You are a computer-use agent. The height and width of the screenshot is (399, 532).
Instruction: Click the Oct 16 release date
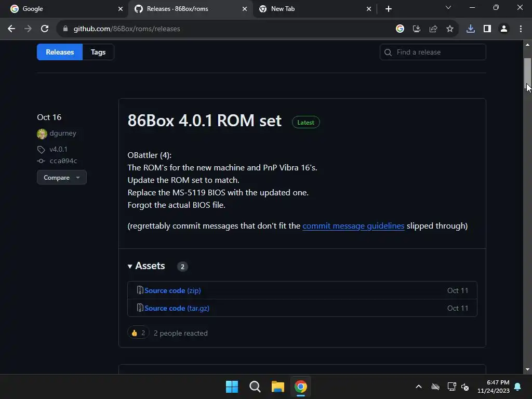[x=49, y=117]
